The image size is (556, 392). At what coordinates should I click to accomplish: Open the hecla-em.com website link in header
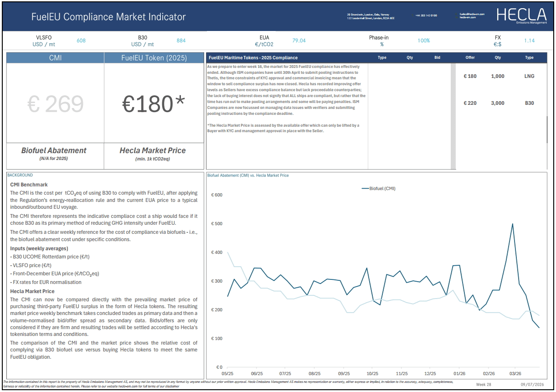(x=468, y=17)
